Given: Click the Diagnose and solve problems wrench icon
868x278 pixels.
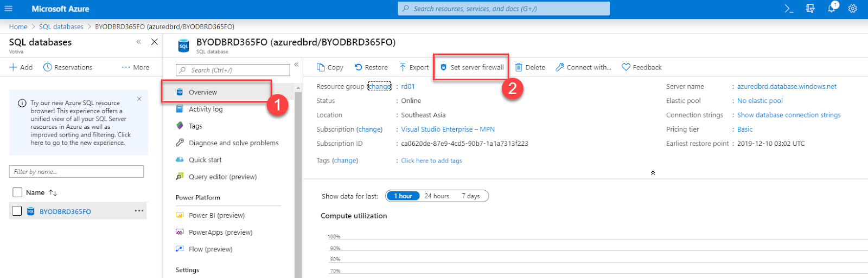Looking at the screenshot, I should [180, 143].
